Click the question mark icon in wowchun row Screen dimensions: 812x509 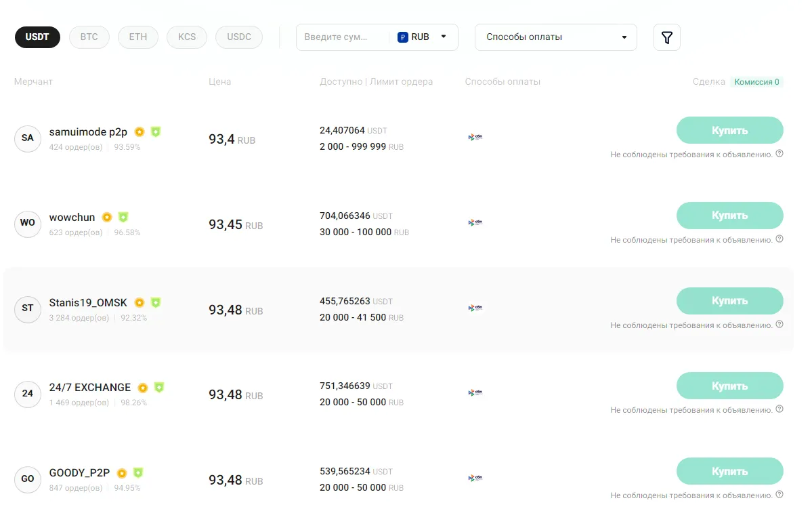click(779, 239)
